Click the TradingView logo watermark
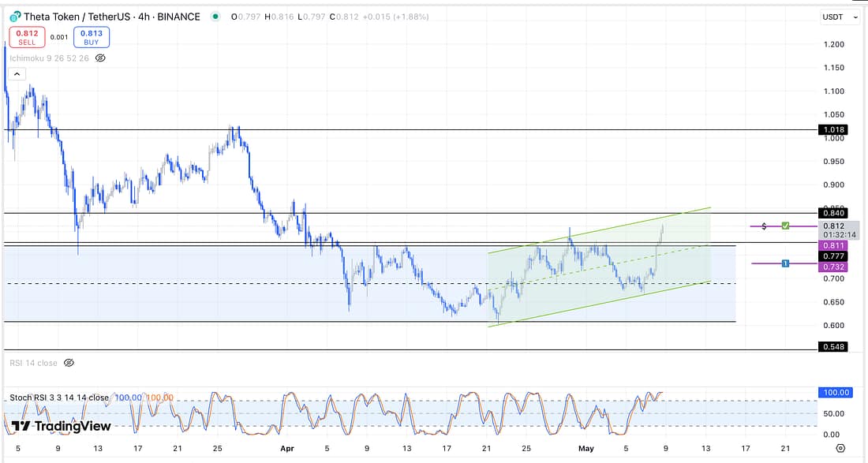 (61, 426)
